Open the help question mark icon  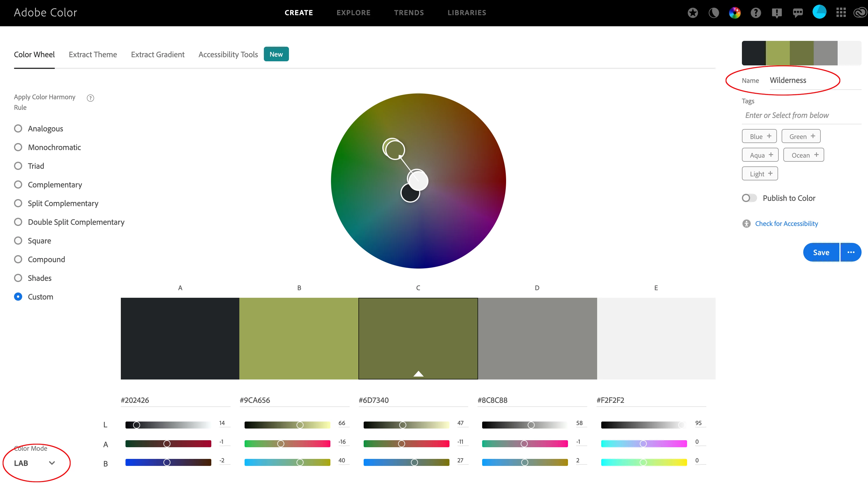756,13
